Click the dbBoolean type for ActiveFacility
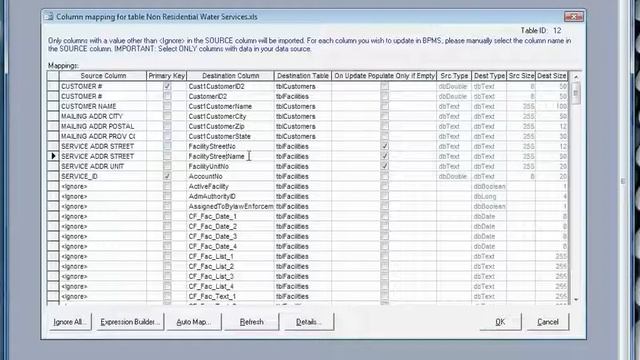Viewport: 640px width, 360px height. 489,186
